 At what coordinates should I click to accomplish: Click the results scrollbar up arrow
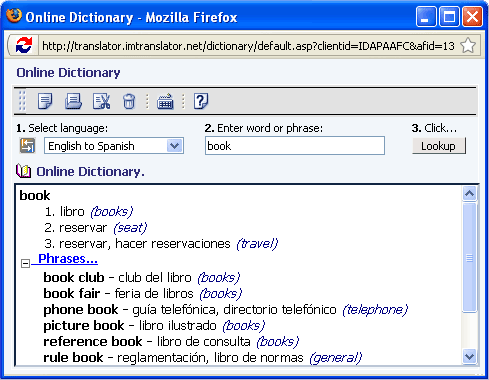tap(469, 194)
